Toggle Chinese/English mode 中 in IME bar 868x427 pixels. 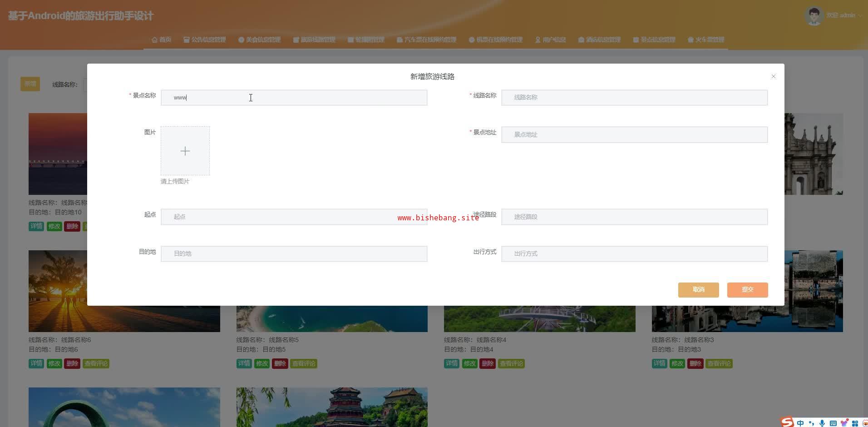(x=800, y=423)
